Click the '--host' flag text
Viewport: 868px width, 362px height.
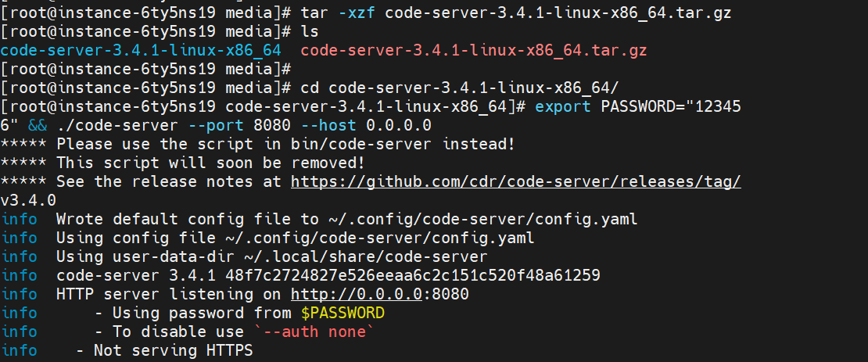click(328, 125)
